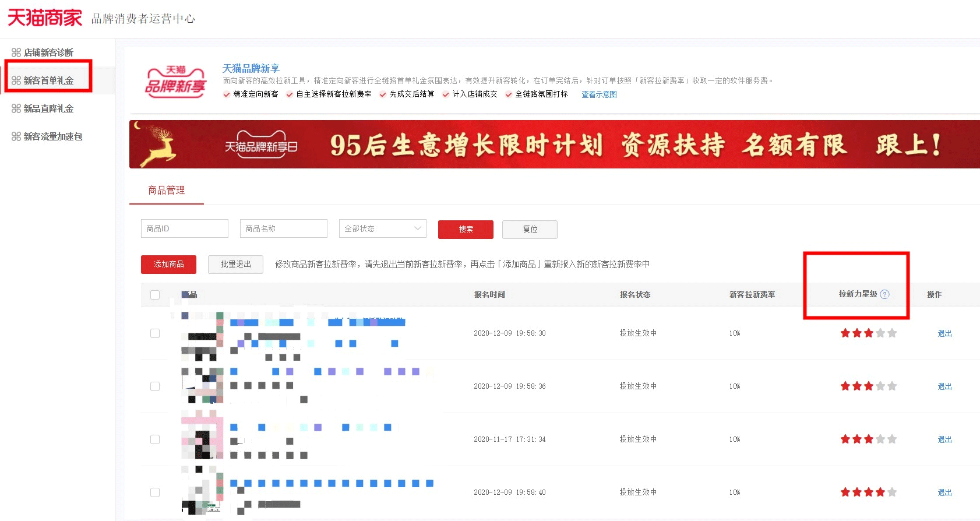Click the 天猫品牌新享 logo image
The height and width of the screenshot is (521, 980).
point(175,82)
